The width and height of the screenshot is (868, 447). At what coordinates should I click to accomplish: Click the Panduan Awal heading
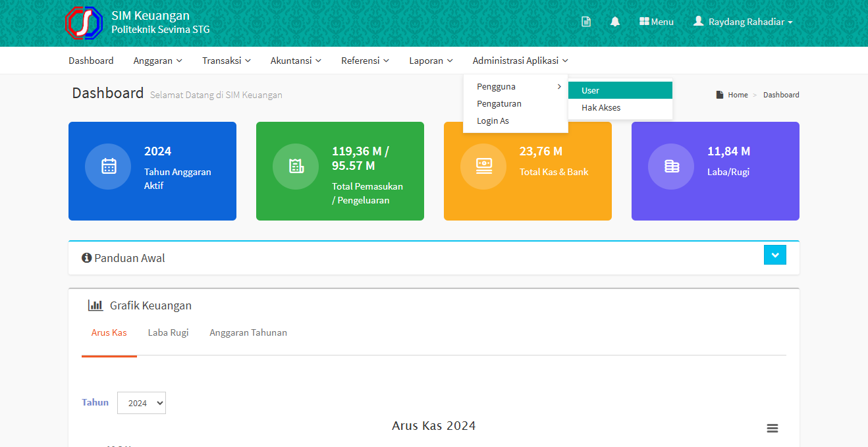pos(130,258)
